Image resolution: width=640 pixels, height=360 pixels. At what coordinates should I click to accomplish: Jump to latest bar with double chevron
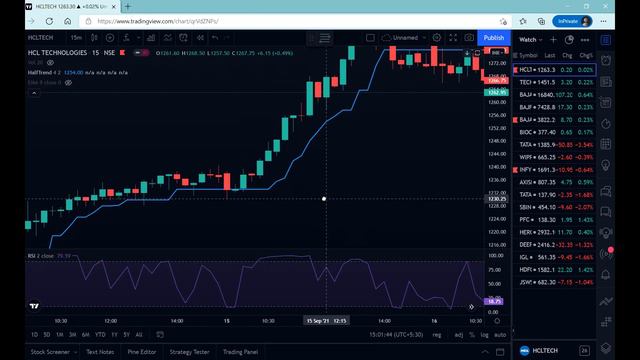[x=471, y=307]
